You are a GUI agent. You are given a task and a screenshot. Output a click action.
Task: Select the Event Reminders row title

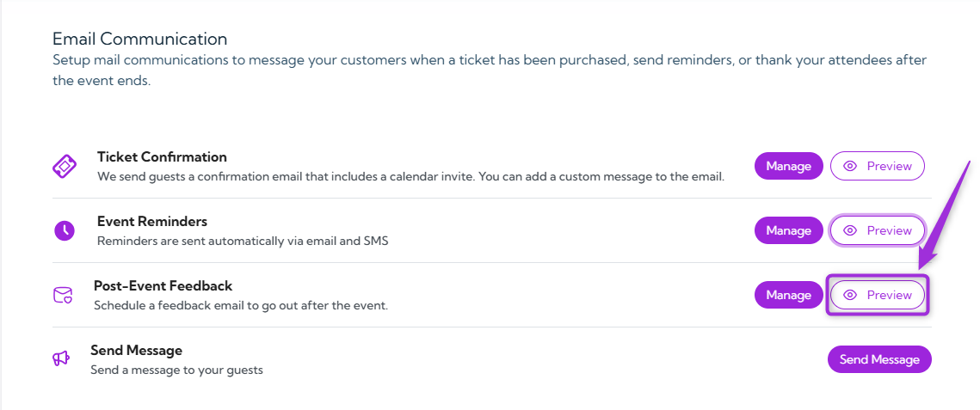pyautogui.click(x=152, y=222)
